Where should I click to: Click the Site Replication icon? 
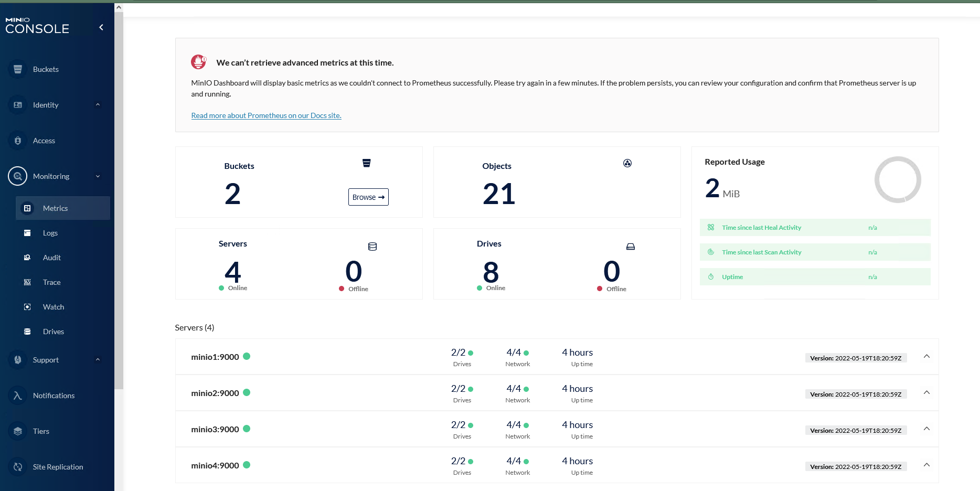(18, 467)
